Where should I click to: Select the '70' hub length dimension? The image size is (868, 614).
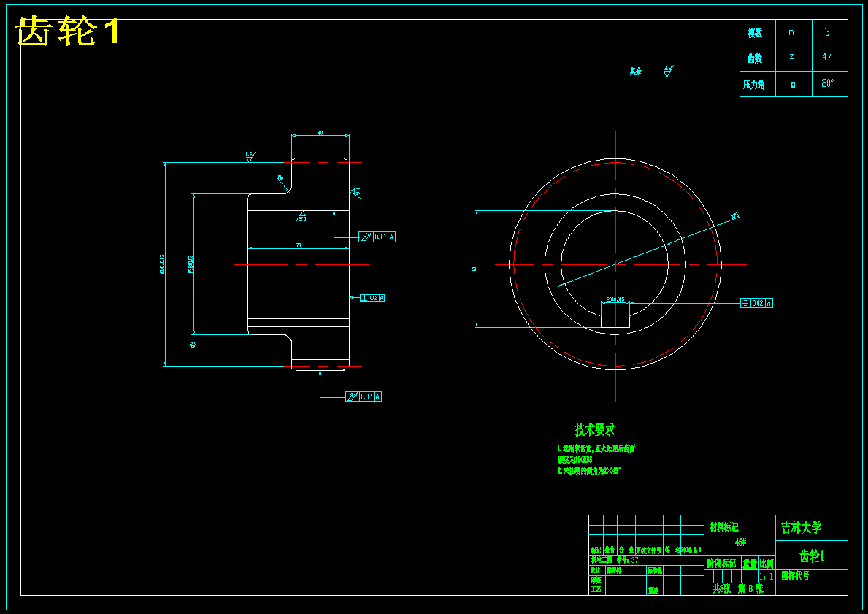click(x=299, y=245)
